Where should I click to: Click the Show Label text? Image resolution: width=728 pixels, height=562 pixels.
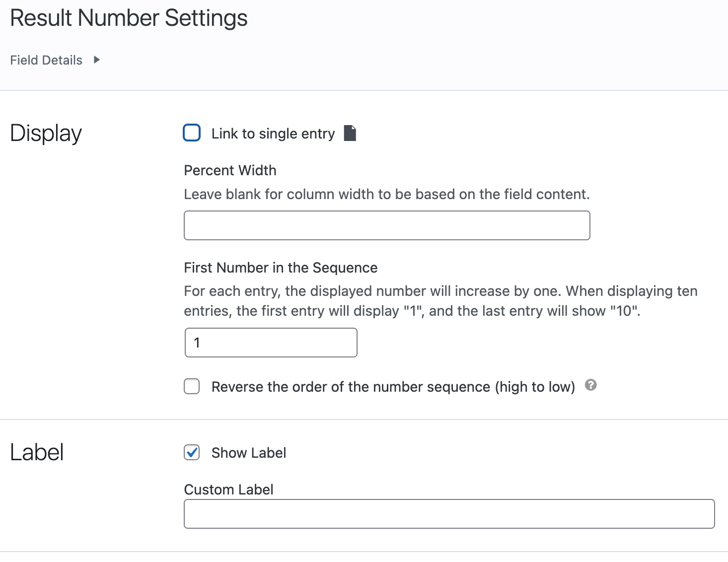[249, 452]
